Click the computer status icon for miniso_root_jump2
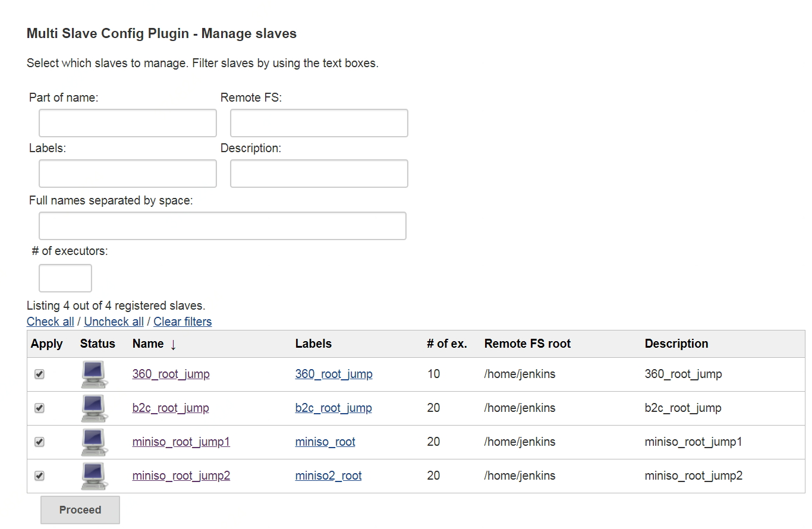 (x=93, y=476)
